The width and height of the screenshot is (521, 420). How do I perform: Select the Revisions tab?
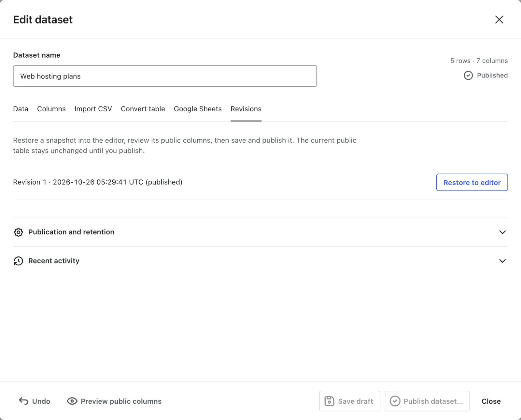(246, 109)
